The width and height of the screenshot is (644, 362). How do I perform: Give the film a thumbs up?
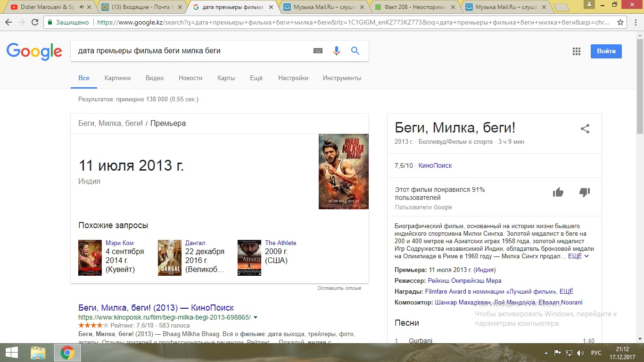558,192
